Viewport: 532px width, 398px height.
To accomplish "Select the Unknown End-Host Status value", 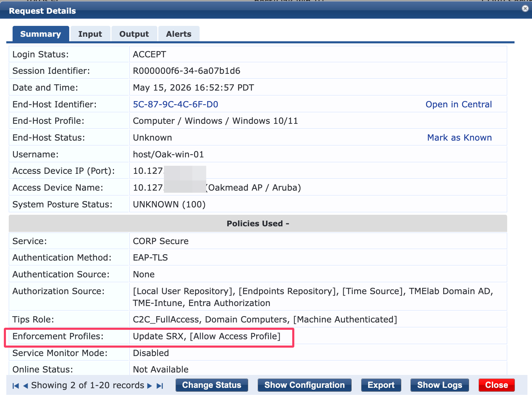I will point(152,137).
